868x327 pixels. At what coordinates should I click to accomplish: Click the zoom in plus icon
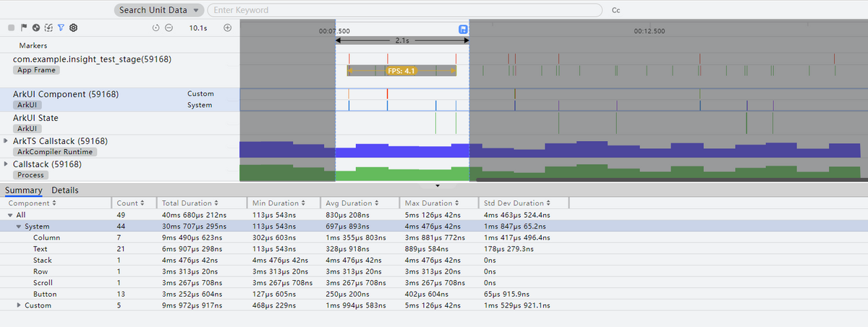pyautogui.click(x=227, y=27)
